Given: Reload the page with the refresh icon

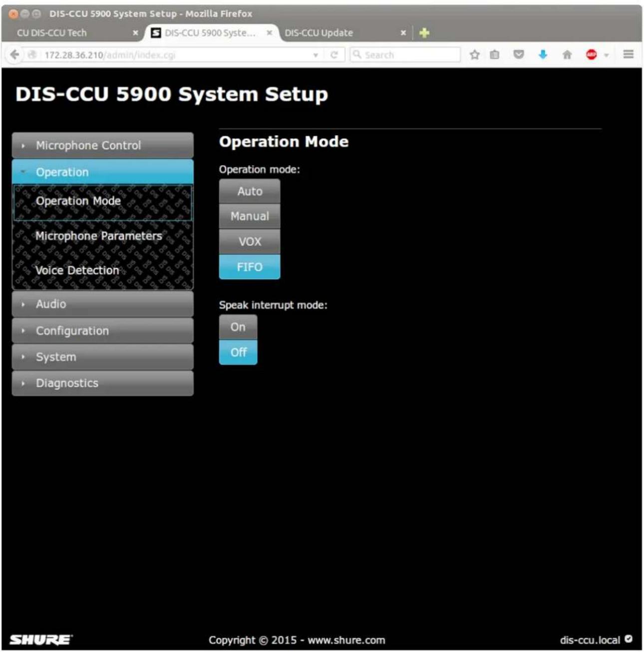Looking at the screenshot, I should point(334,55).
